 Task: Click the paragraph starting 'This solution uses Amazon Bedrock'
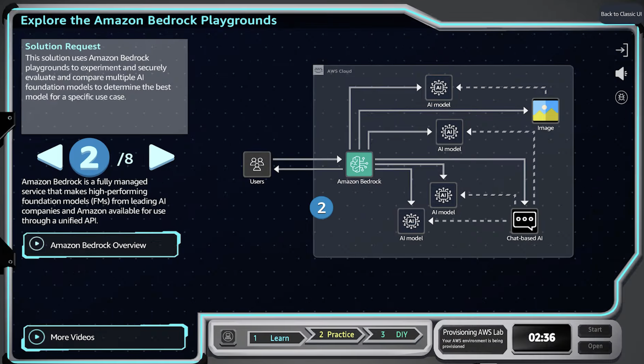click(x=98, y=77)
